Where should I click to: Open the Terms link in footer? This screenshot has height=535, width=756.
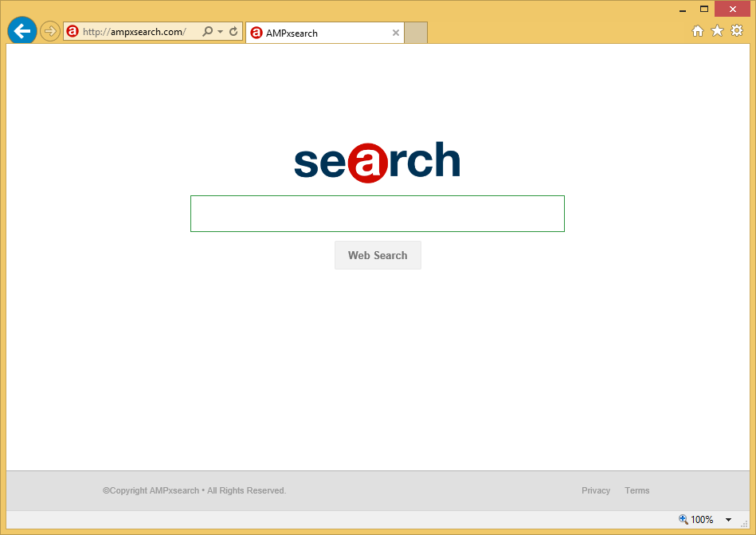coord(637,490)
